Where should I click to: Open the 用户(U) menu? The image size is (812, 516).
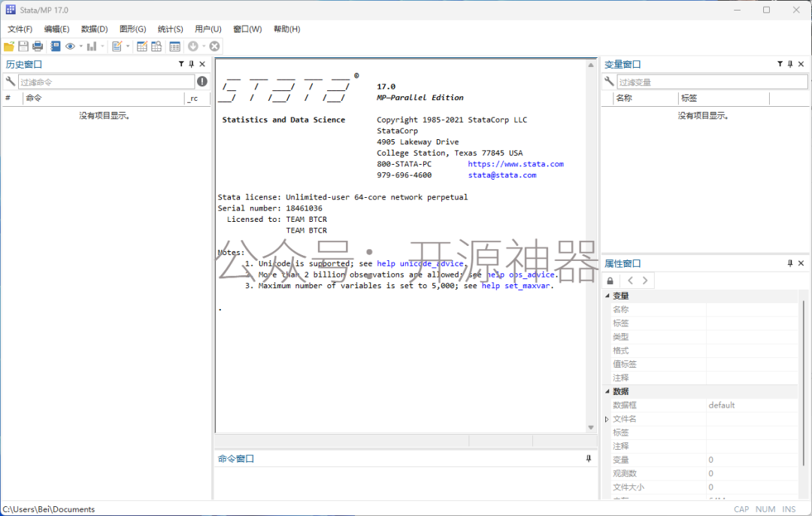pyautogui.click(x=208, y=29)
